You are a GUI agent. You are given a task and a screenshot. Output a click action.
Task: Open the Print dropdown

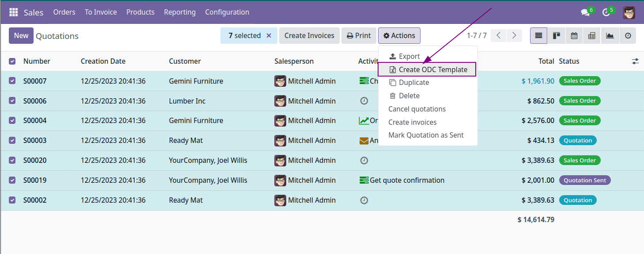click(x=359, y=36)
